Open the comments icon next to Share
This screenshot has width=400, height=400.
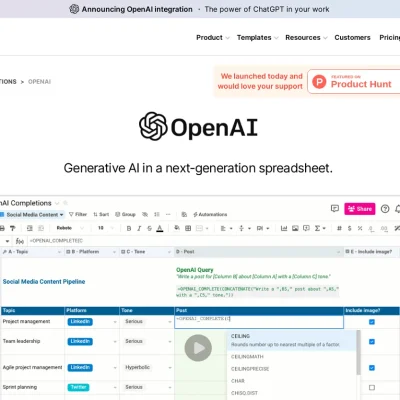pyautogui.click(x=335, y=209)
